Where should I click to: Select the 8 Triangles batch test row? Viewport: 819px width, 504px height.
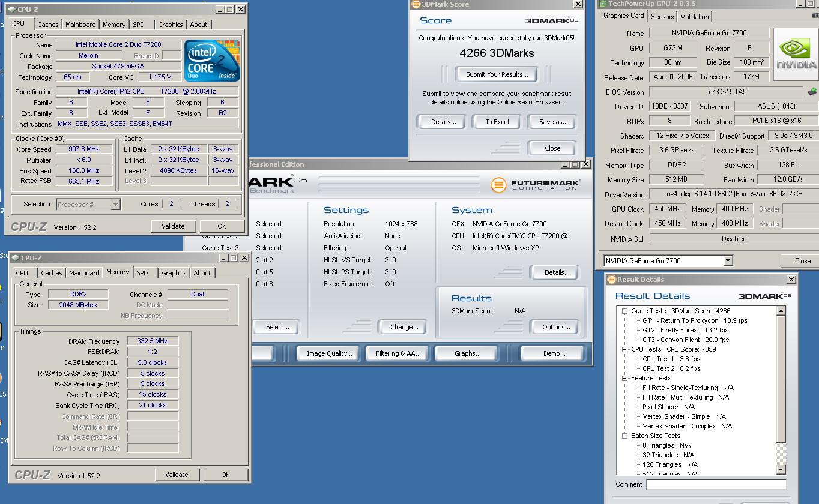[x=666, y=445]
